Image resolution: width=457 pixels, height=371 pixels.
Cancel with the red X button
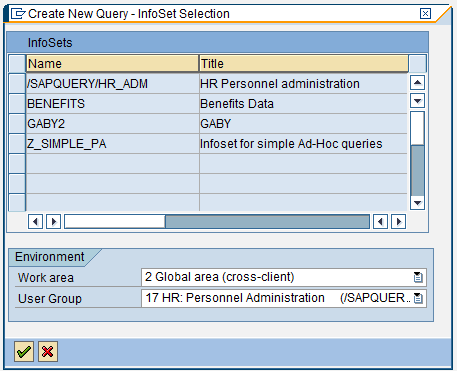(48, 351)
